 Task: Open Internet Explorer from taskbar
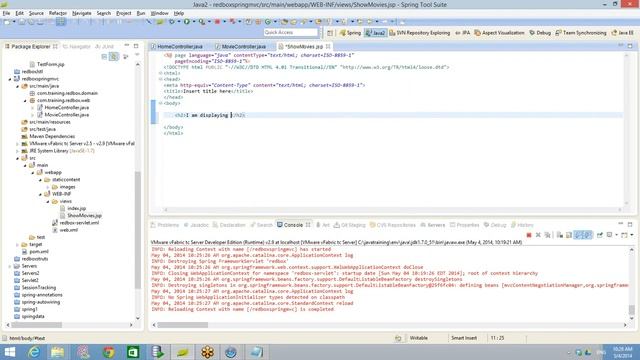click(x=34, y=352)
